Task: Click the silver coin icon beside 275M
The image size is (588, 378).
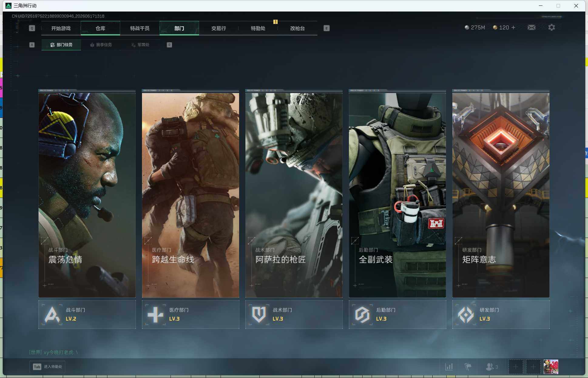Action: point(467,28)
